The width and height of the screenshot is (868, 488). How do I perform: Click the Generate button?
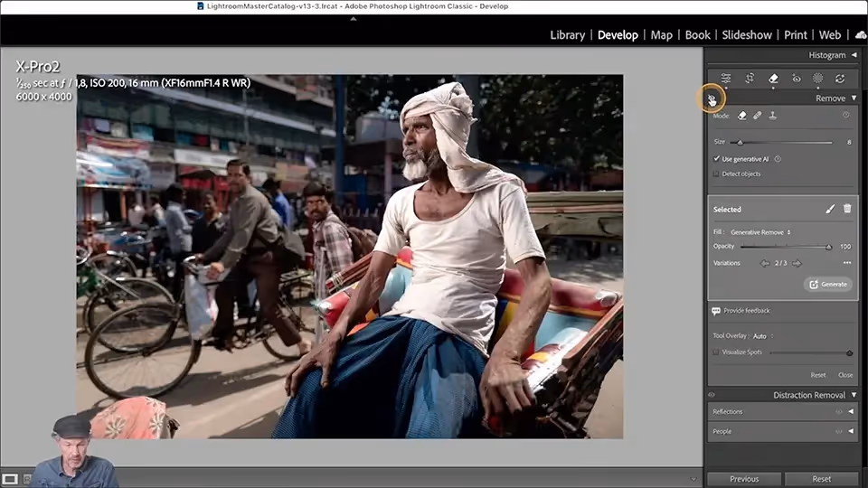coord(828,284)
